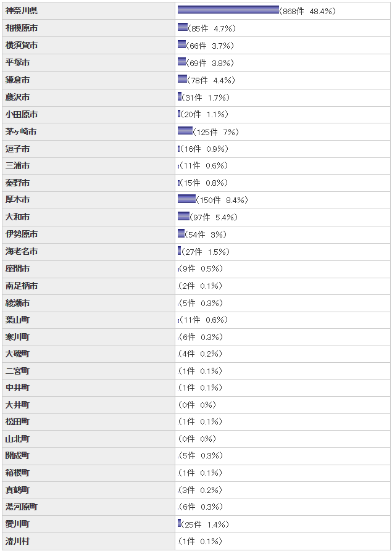Image resolution: width=392 pixels, height=551 pixels.
Task: Select the 箱根町 town name
Action: click(17, 473)
